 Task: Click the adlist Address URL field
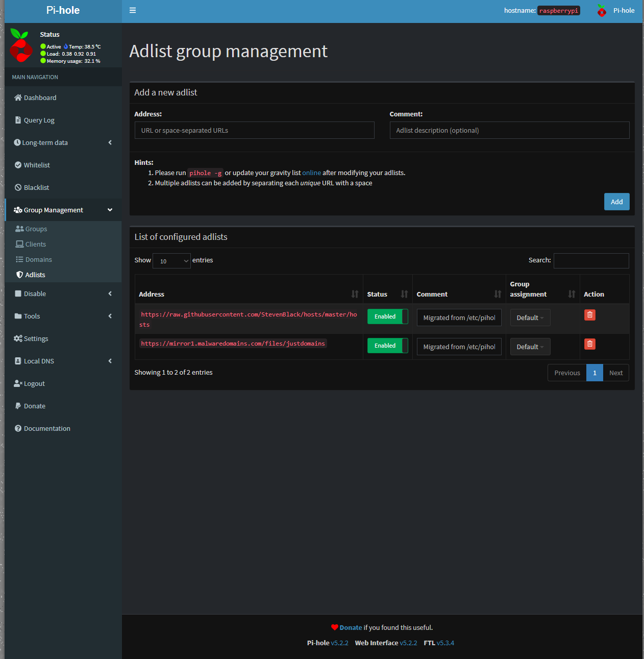coord(254,130)
